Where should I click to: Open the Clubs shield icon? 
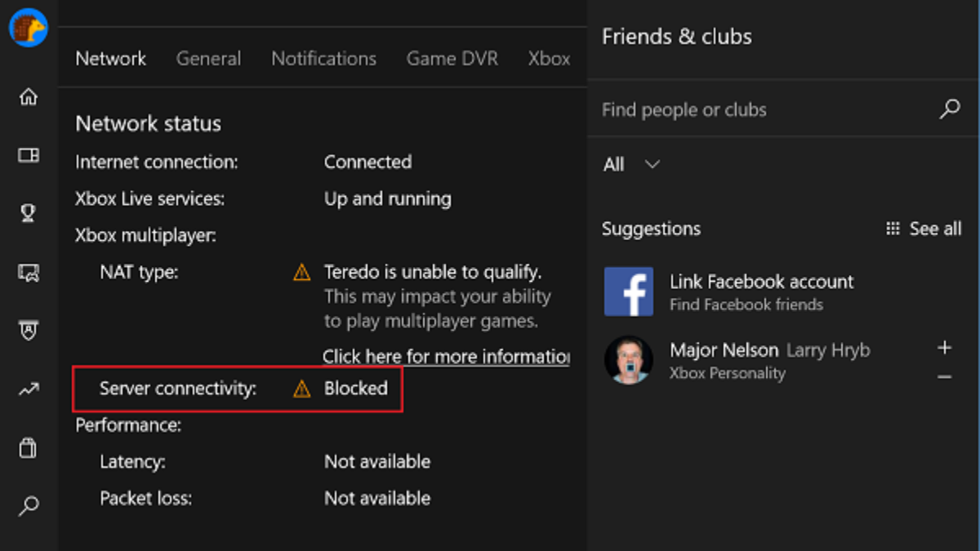point(29,331)
